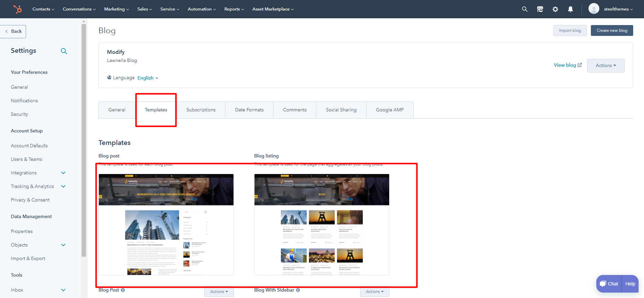This screenshot has width=644, height=298.
Task: Go to Security settings
Action: click(19, 114)
